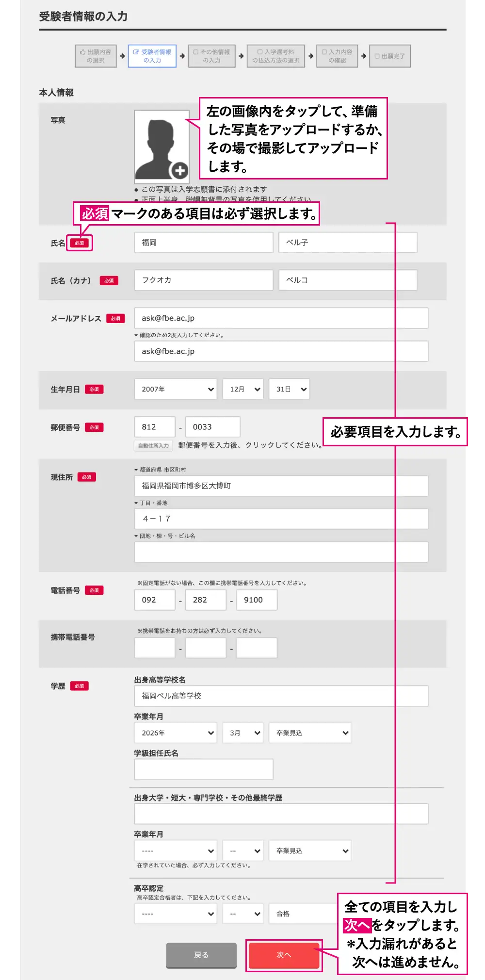Click the phone number field 9100
The width and height of the screenshot is (485, 980).
257,600
